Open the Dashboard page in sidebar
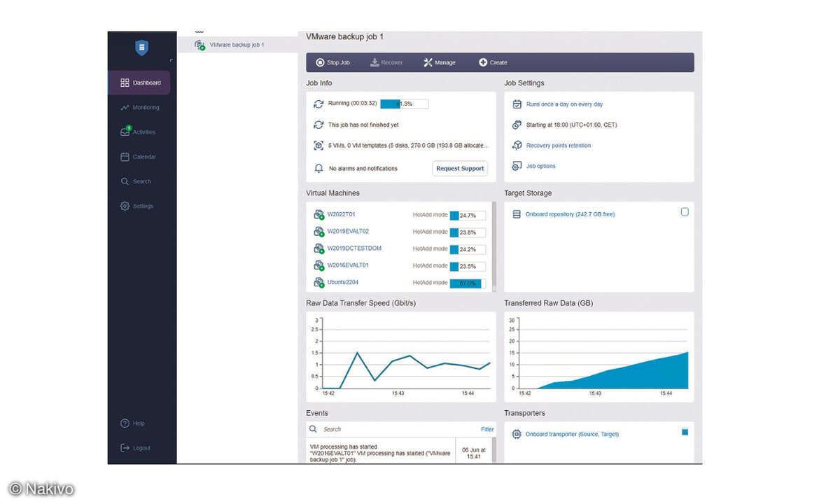This screenshot has width=840, height=504. click(x=139, y=83)
